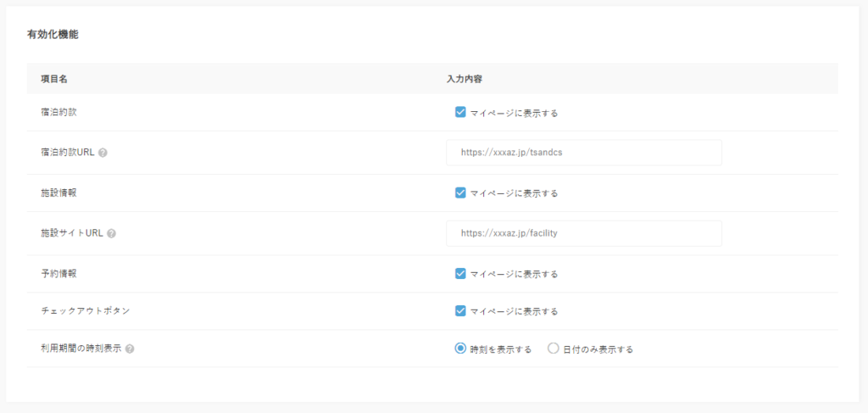The image size is (868, 413).
Task: Click the 入力内容 column header
Action: [x=465, y=79]
